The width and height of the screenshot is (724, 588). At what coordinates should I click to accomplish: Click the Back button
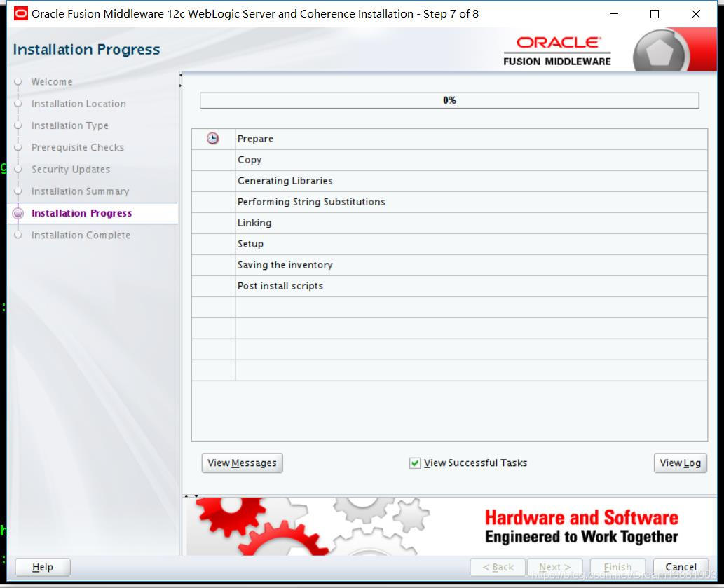click(498, 567)
